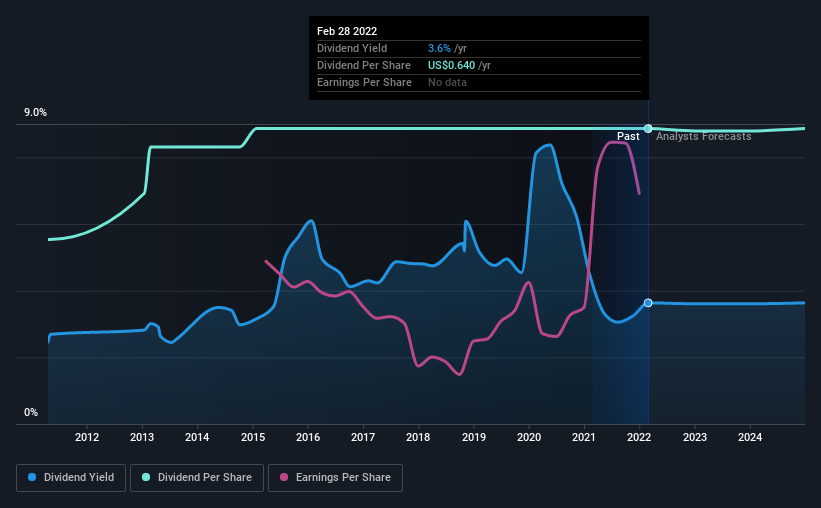Screen dimensions: 821x508
Task: Click the pink Earnings Per Share legend dot
Action: [x=284, y=477]
